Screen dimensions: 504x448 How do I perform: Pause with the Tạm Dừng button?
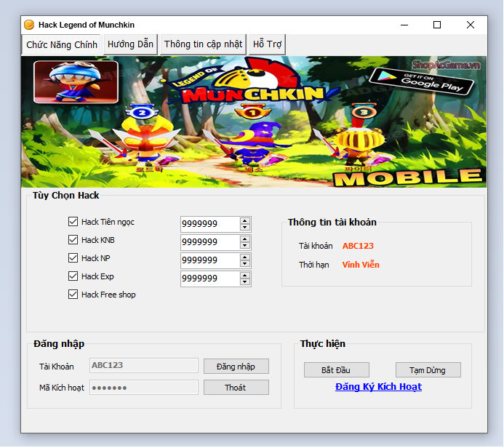point(428,370)
